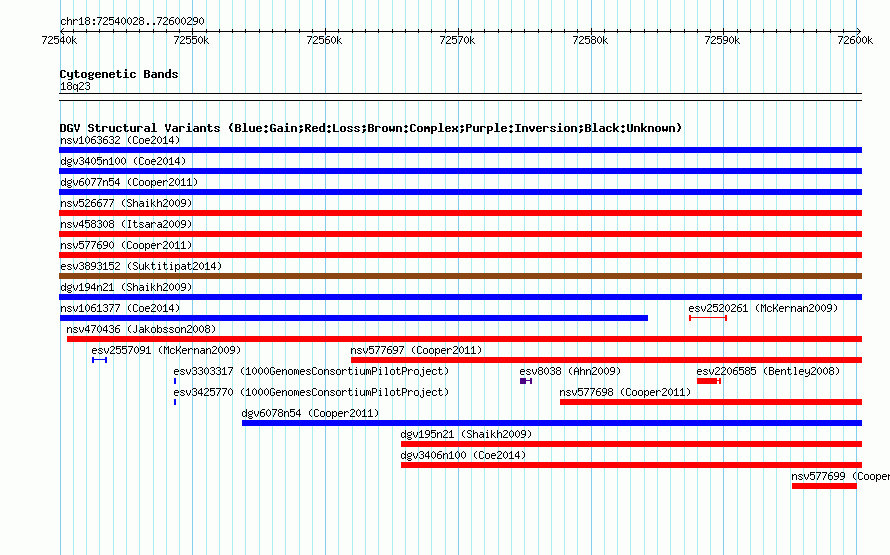This screenshot has height=555, width=890.
Task: Click the 72540k ruler start marker
Action: (x=60, y=40)
